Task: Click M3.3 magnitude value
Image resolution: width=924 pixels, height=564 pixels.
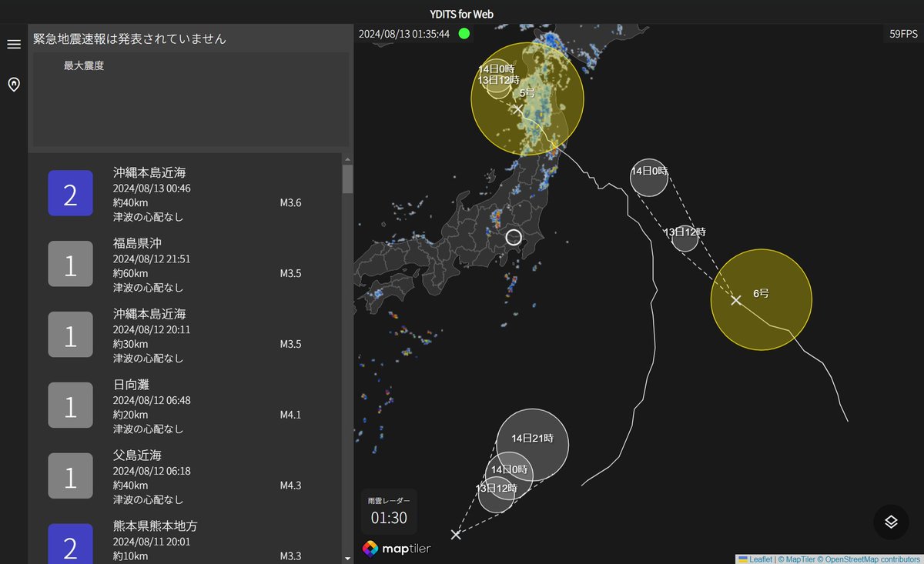Action: tap(290, 556)
